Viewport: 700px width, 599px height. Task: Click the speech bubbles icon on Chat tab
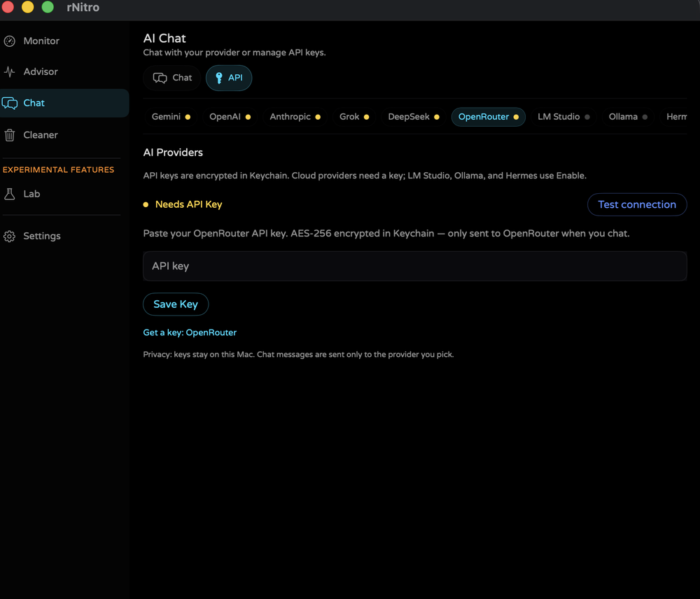(160, 78)
